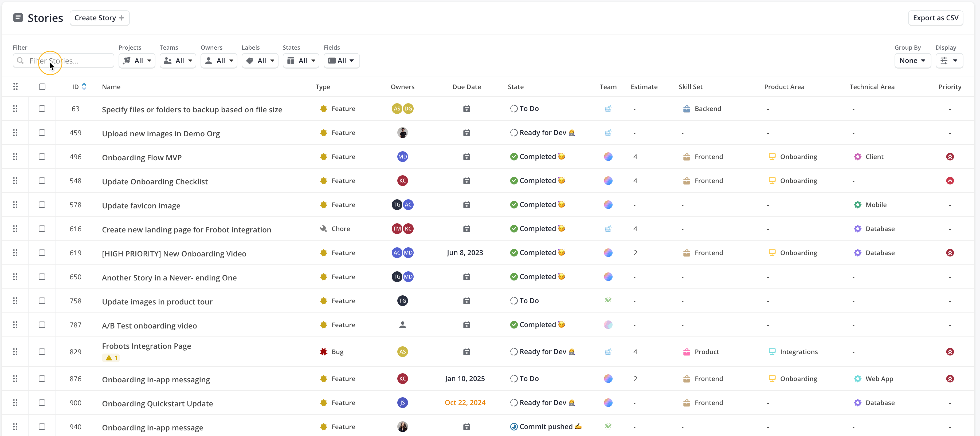Toggle the select-all checkbox in header

42,87
